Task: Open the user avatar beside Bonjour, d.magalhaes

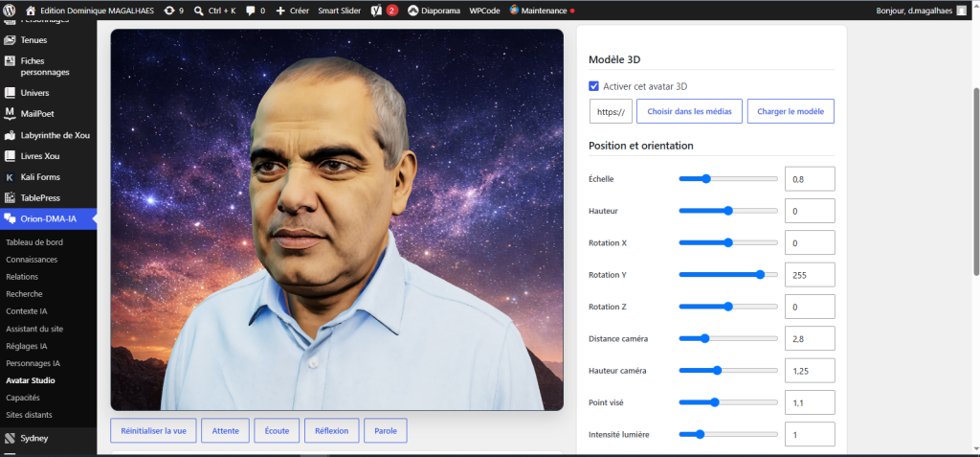Action: tap(961, 11)
